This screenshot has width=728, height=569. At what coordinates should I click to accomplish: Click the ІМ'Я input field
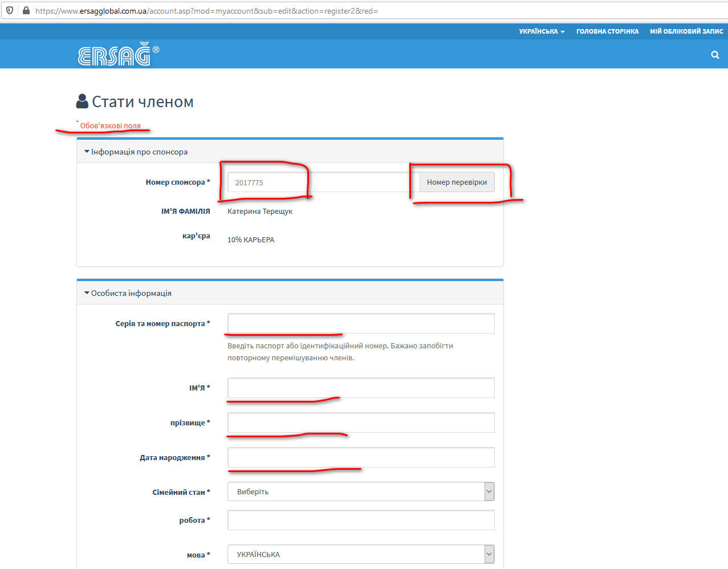[x=360, y=388]
